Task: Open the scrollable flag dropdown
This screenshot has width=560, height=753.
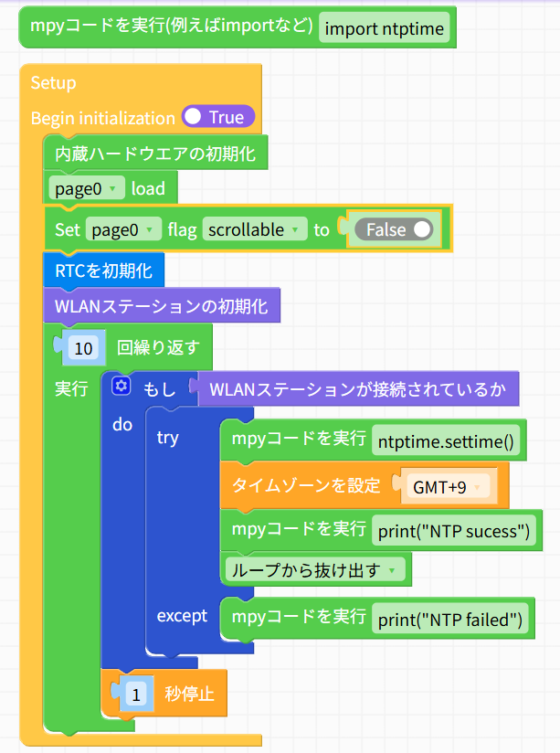Action: pos(255,229)
